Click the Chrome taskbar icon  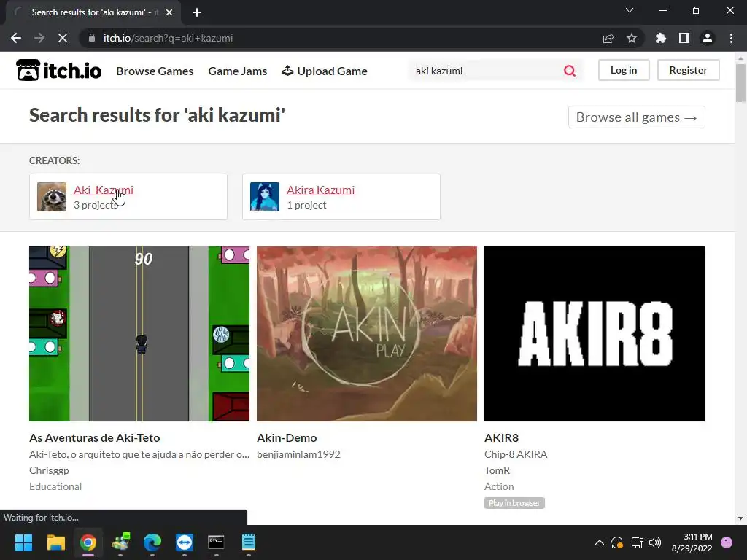click(x=88, y=542)
